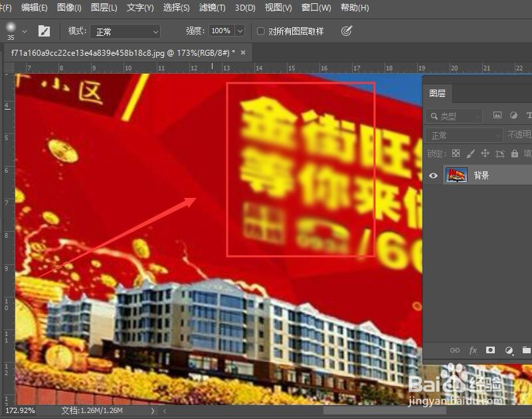
Task: Click the 背景 layer thumbnail
Action: 456,175
